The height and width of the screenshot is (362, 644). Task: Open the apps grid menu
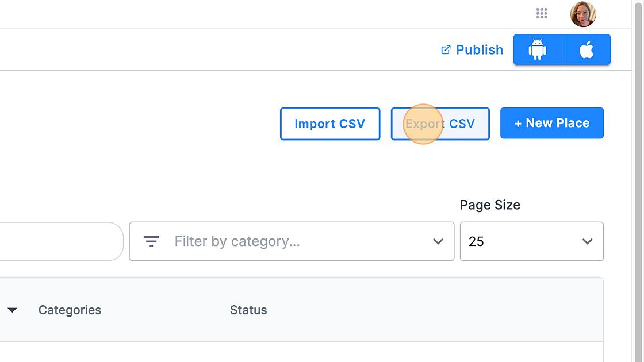[x=541, y=14]
